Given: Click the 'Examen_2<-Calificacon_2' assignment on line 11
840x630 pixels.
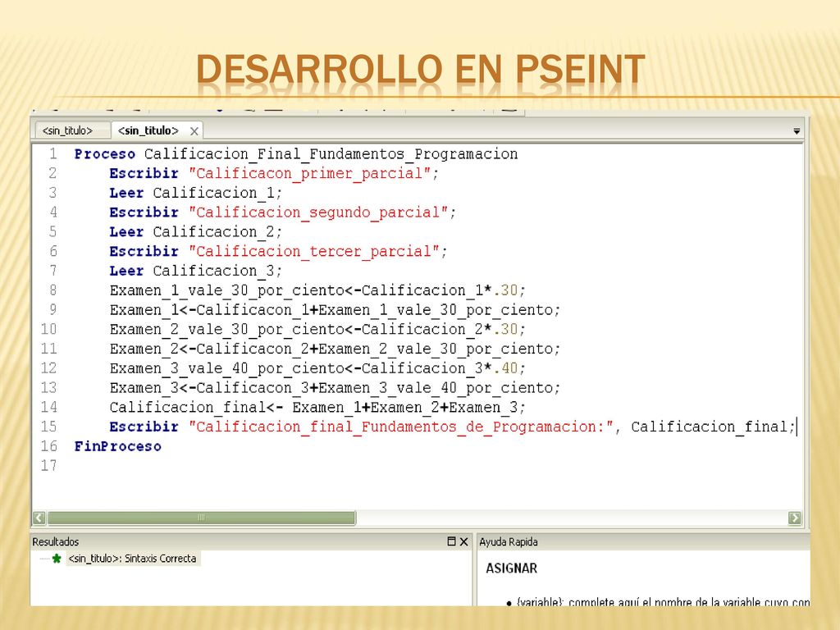Looking at the screenshot, I should (209, 349).
